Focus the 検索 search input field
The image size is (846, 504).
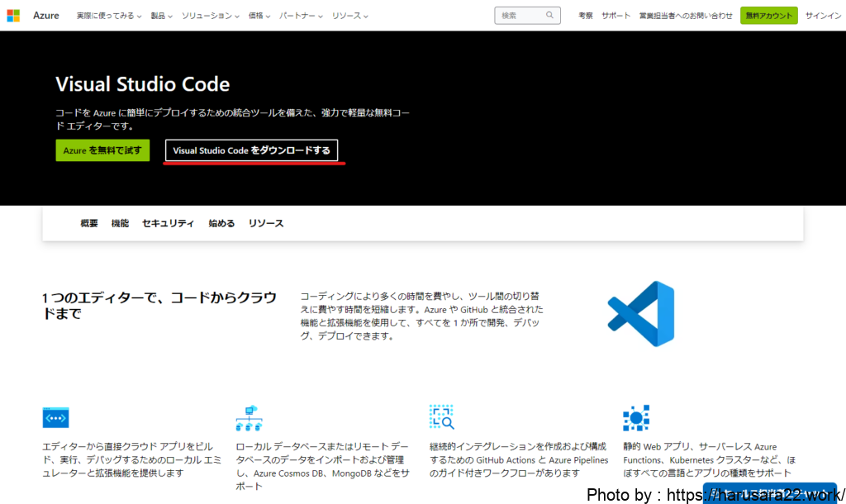tap(520, 16)
